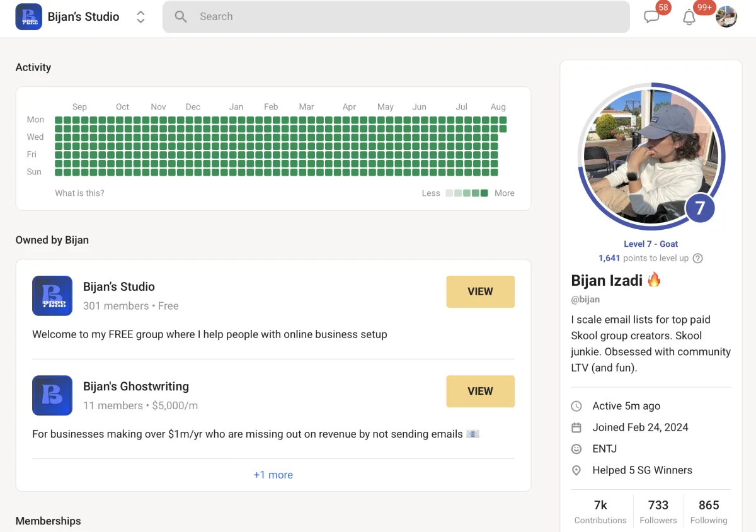
Task: Click the level-up help question icon
Action: 697,258
